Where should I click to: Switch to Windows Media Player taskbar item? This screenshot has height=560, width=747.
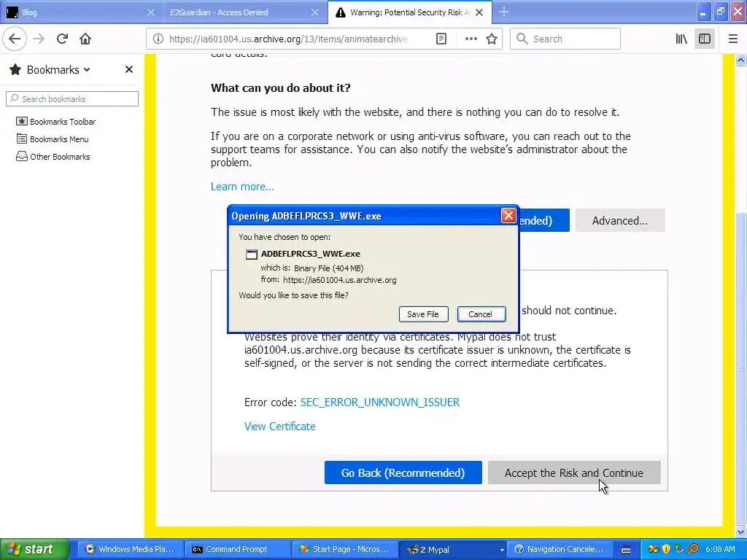129,550
